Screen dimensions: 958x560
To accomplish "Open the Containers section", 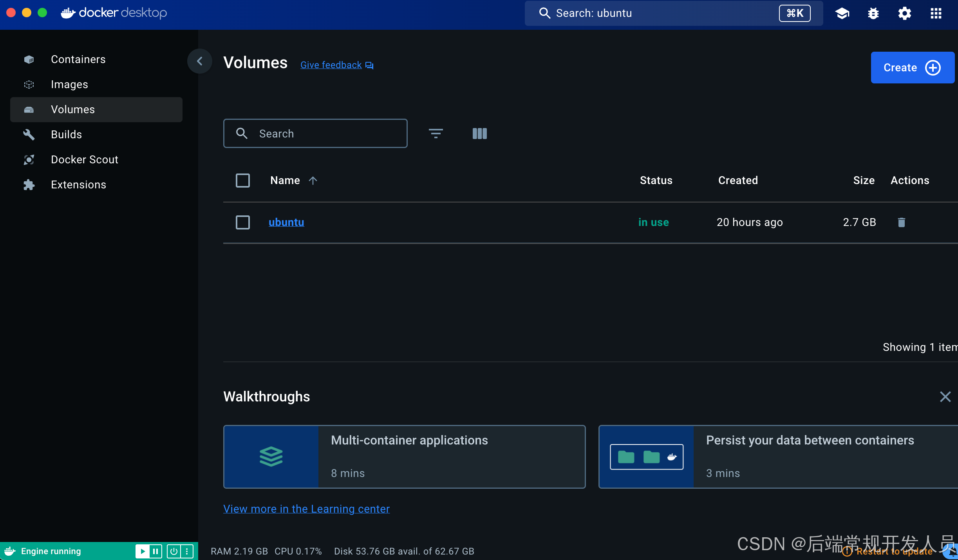I will coord(96,60).
